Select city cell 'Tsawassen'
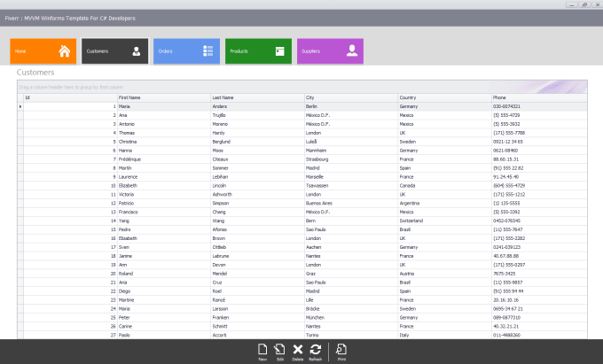 [351, 185]
